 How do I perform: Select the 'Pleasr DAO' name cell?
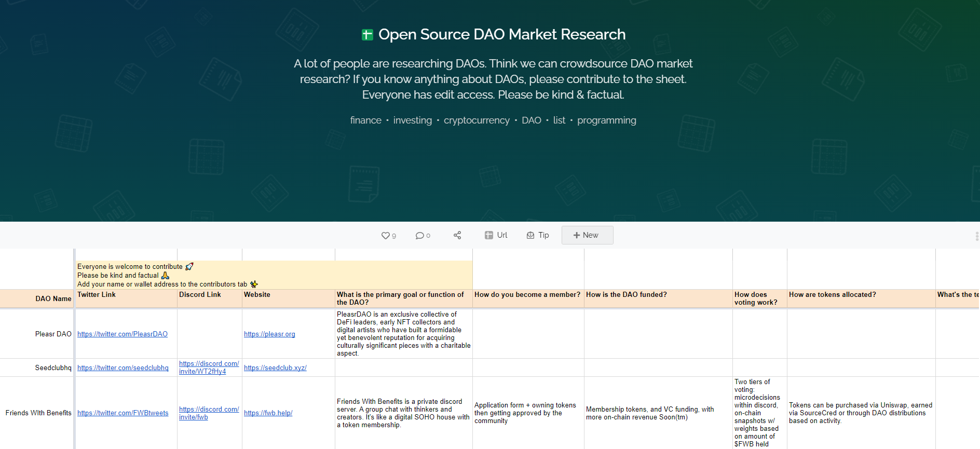pos(37,334)
